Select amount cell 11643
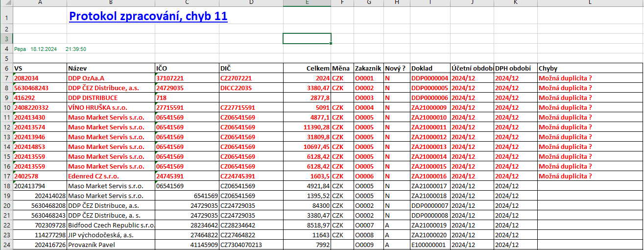The height and width of the screenshot is (250, 644). pyautogui.click(x=307, y=235)
